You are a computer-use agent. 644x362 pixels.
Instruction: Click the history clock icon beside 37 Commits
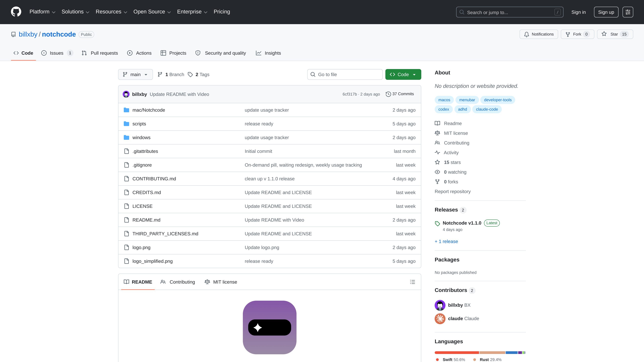point(388,94)
